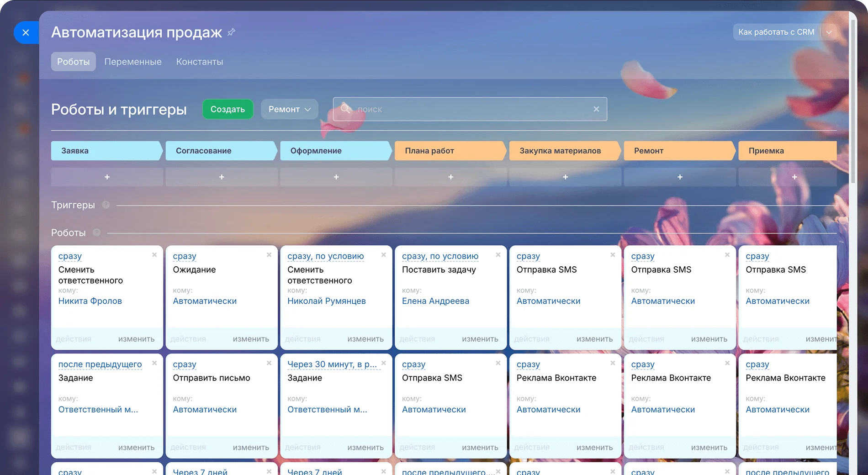This screenshot has width=868, height=475.
Task: Open the Константы tab
Action: click(200, 62)
